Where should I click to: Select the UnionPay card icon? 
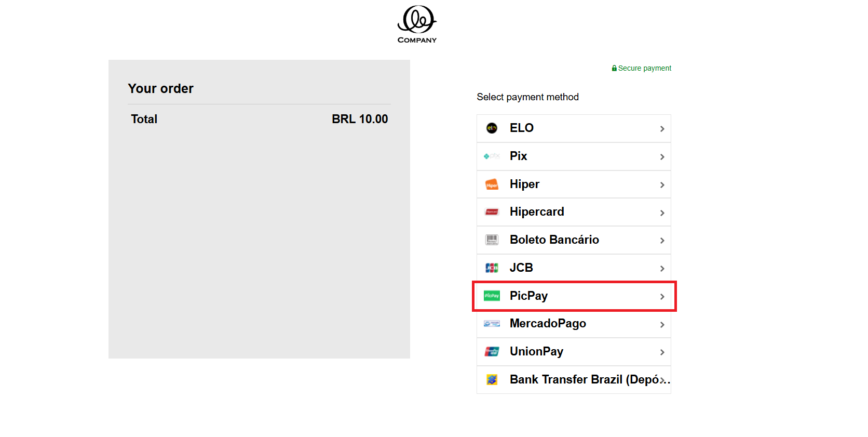tap(492, 351)
